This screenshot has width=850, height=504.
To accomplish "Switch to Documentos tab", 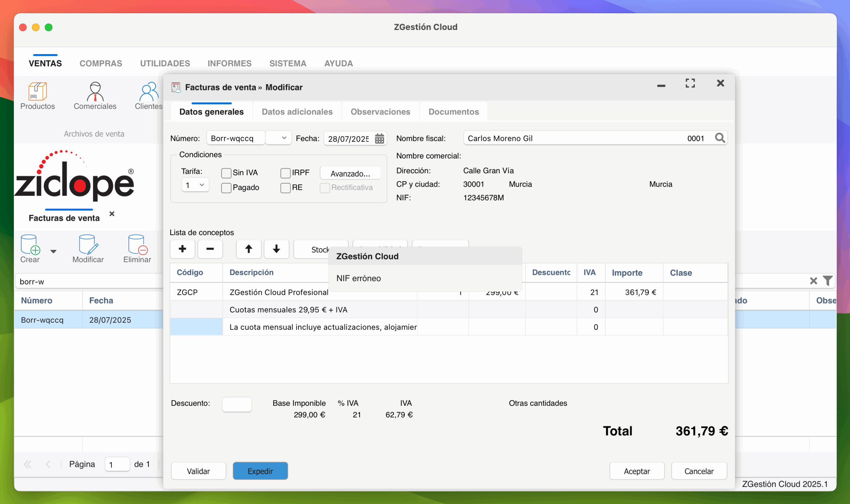I will (x=454, y=112).
